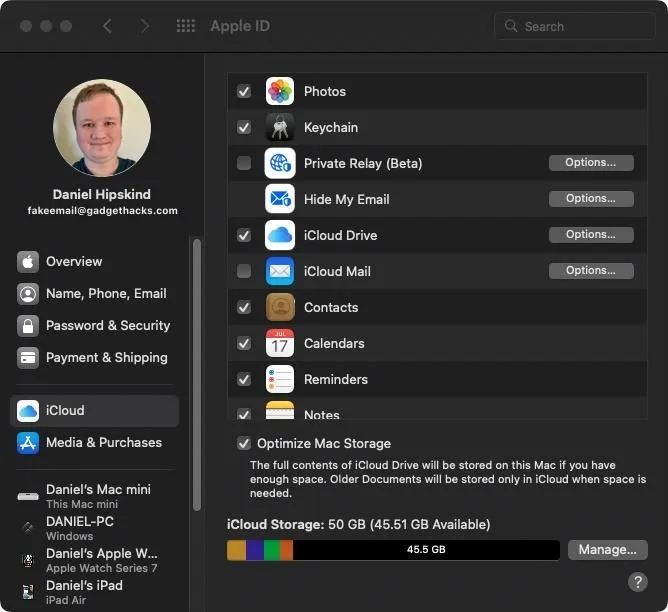Enable the Private Relay (Beta) checkbox

click(x=244, y=163)
